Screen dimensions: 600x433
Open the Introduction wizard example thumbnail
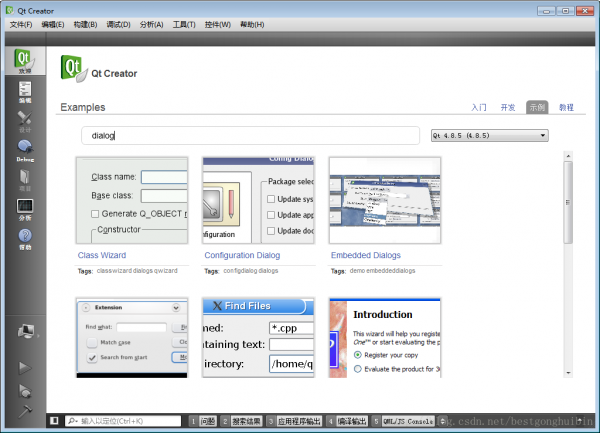click(x=385, y=338)
